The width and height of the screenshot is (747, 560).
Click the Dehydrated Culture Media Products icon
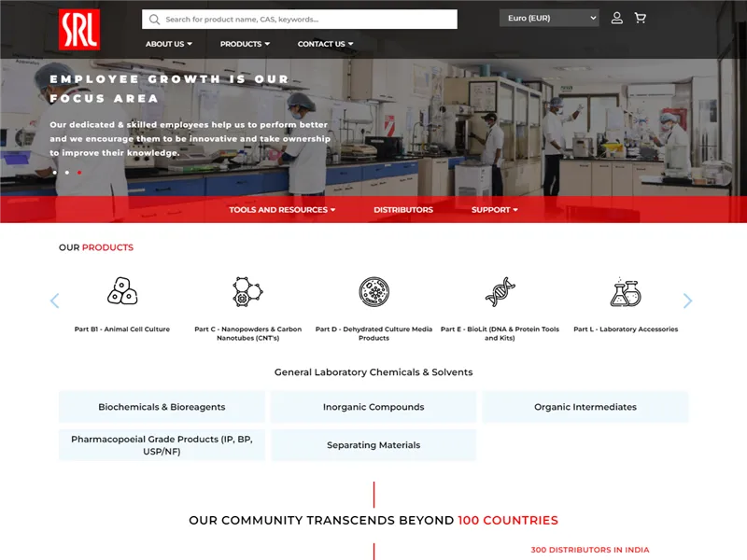click(374, 291)
